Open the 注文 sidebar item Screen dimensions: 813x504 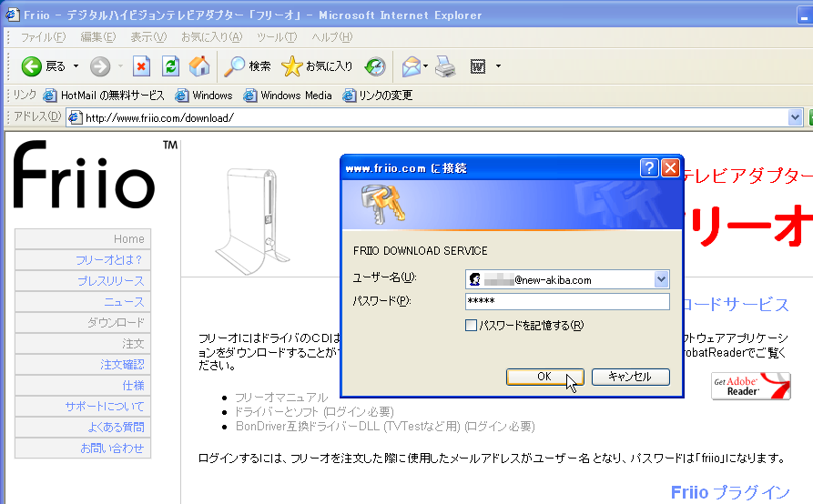point(83,343)
